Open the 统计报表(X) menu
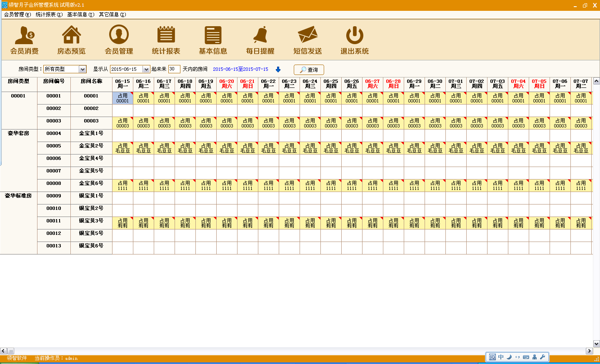 coord(49,15)
